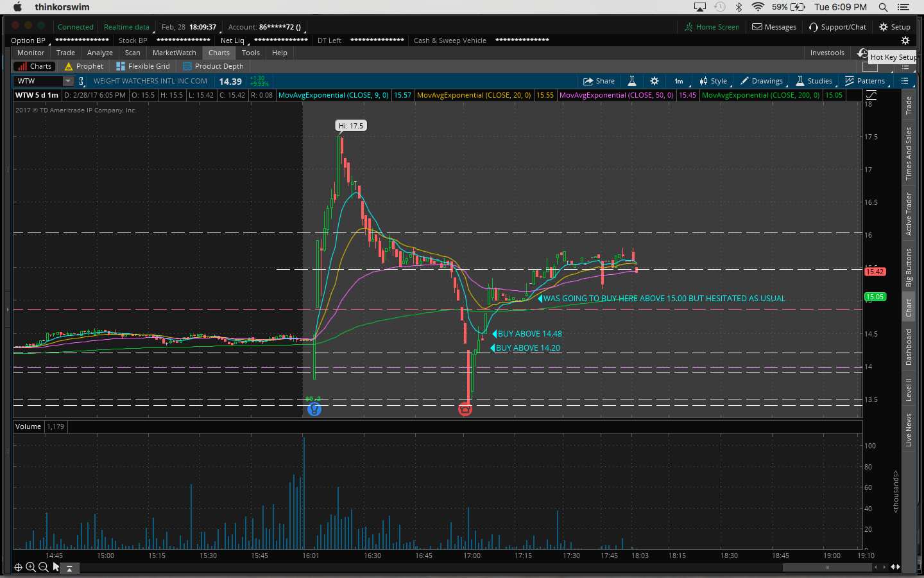Open the Level II side panel
Screen dimensions: 924x578
click(909, 390)
